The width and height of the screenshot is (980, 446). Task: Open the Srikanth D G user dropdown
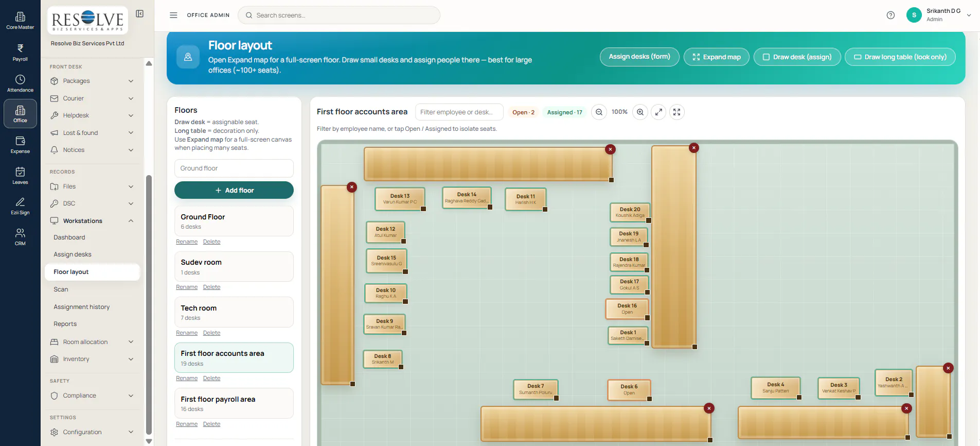(x=939, y=15)
